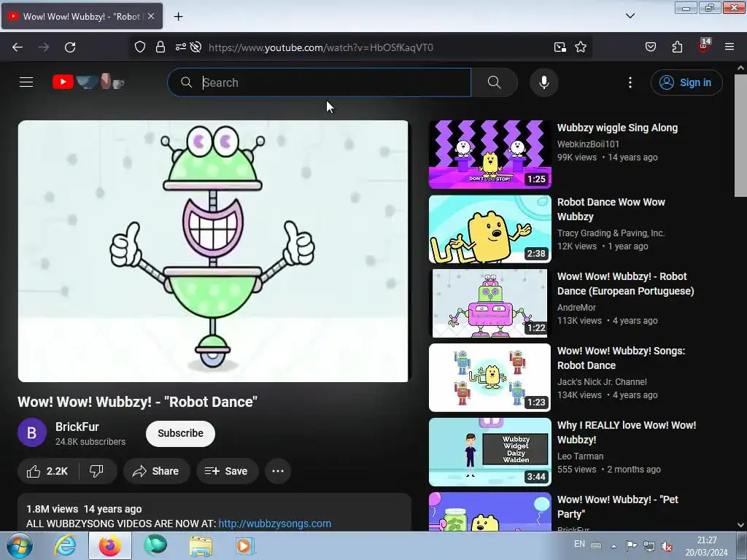Image resolution: width=747 pixels, height=560 pixels.
Task: Open the media player taskbar icon
Action: [245, 545]
